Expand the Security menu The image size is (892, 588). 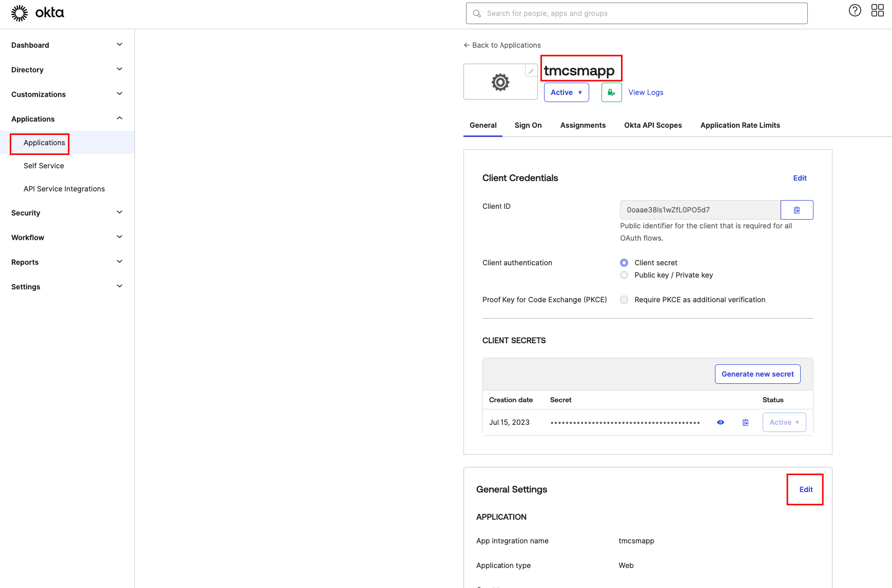[x=67, y=213]
